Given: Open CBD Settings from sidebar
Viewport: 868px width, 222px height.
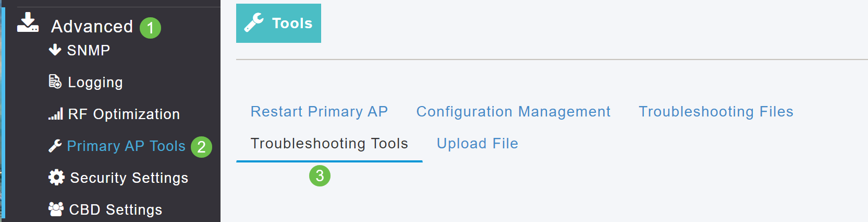Looking at the screenshot, I should pyautogui.click(x=116, y=209).
